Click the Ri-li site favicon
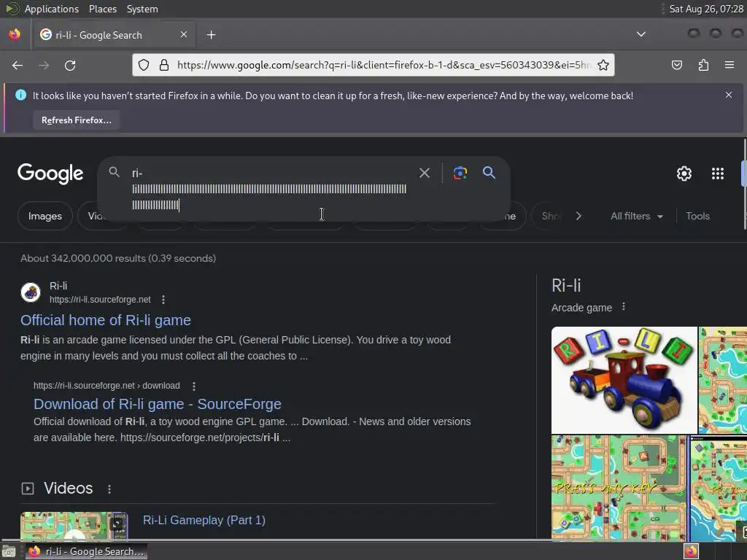Screen dimensions: 747x560 pos(31,292)
